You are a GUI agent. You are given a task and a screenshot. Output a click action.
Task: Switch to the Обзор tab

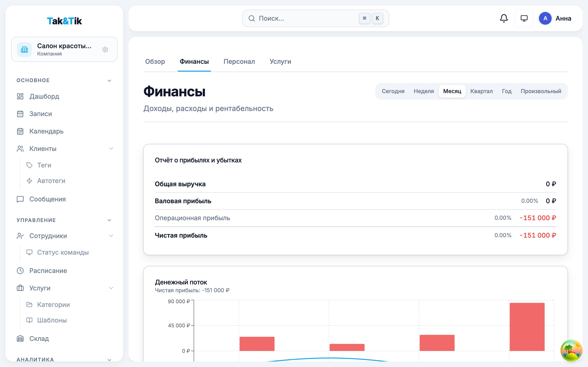155,62
